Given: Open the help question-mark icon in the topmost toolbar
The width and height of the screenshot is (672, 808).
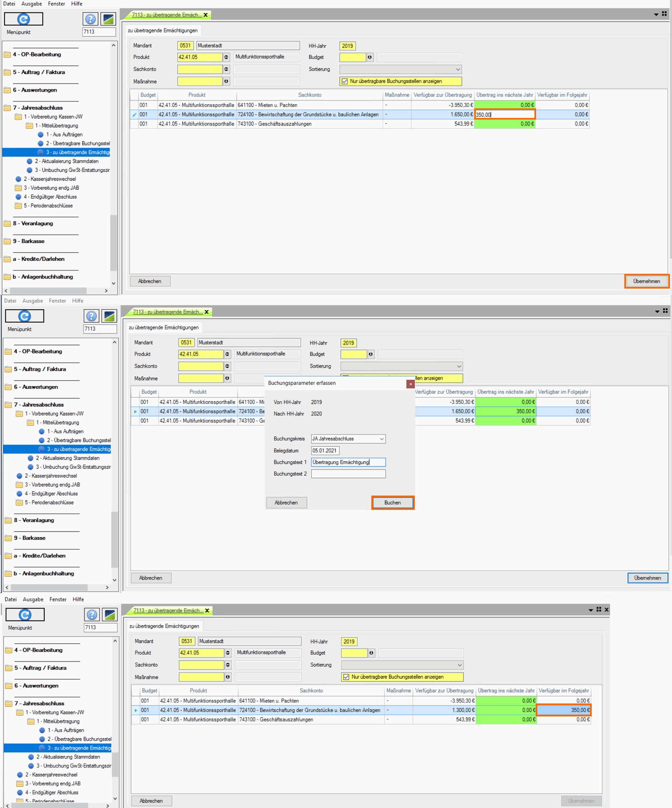Looking at the screenshot, I should tap(90, 19).
